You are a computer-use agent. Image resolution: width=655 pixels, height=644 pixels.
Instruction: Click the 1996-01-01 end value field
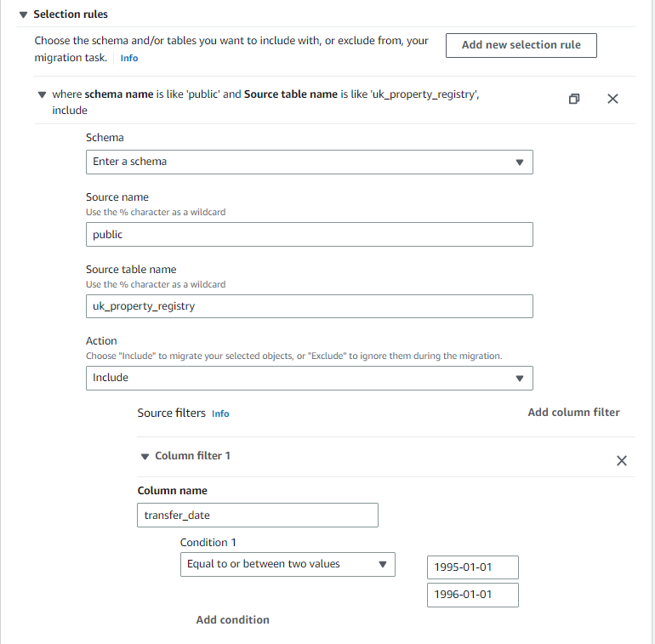[x=472, y=595]
